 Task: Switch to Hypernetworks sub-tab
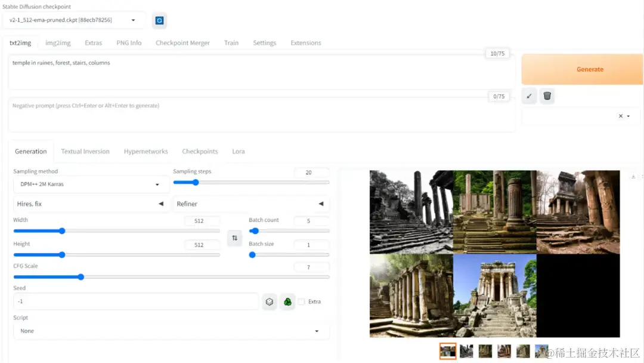[146, 151]
